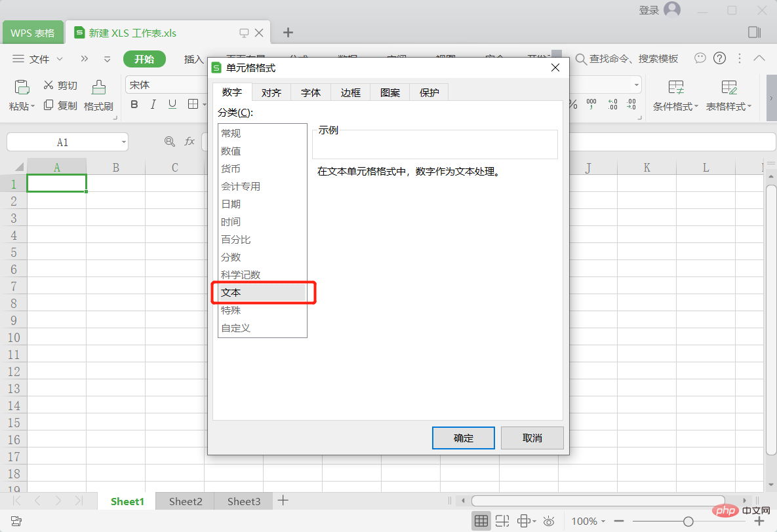Click the zoom in plus button
Viewport: 777px width, 532px height.
point(759,521)
